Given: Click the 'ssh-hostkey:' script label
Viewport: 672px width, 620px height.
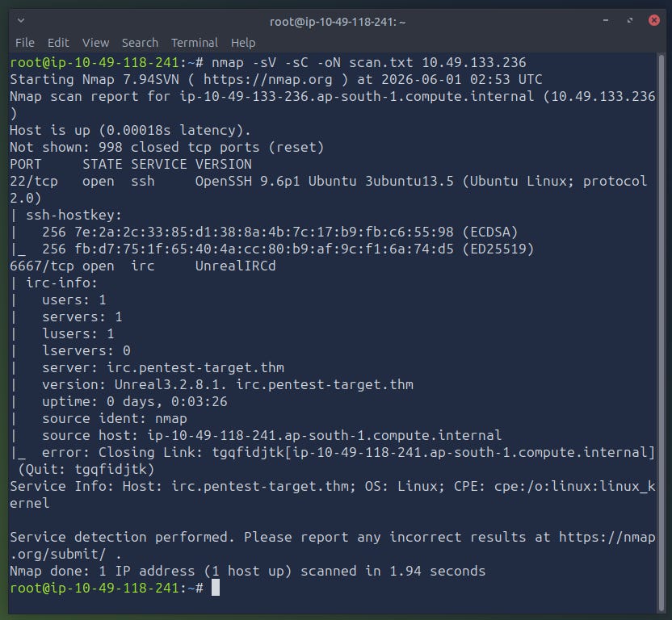Looking at the screenshot, I should [73, 215].
